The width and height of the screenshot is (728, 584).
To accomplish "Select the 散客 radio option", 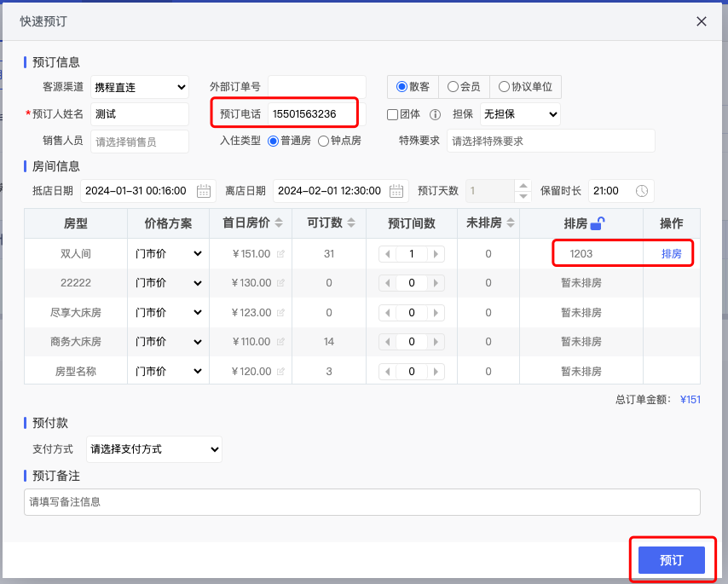I will click(402, 87).
